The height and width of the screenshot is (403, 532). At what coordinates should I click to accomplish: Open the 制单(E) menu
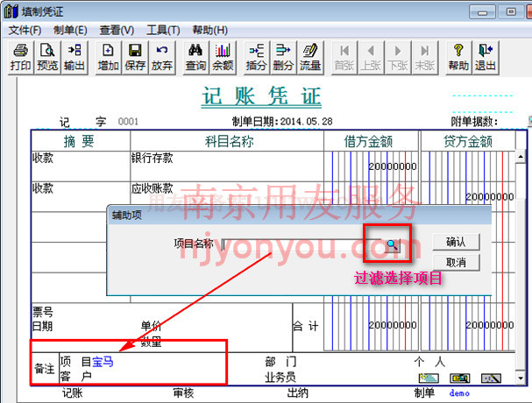pos(70,30)
